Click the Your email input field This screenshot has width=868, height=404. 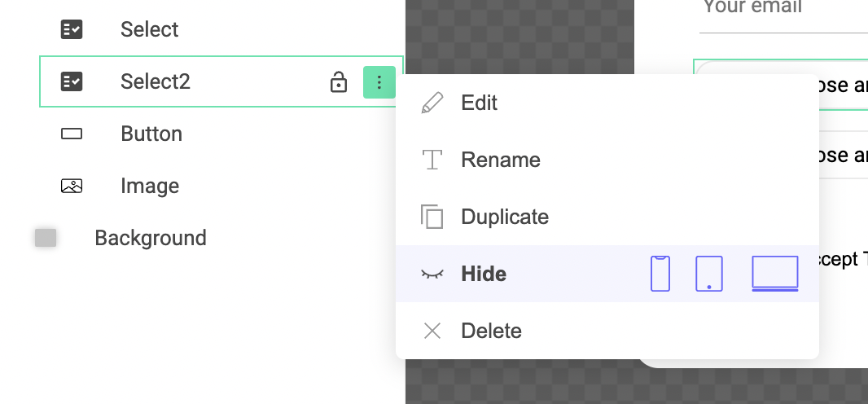(x=782, y=10)
